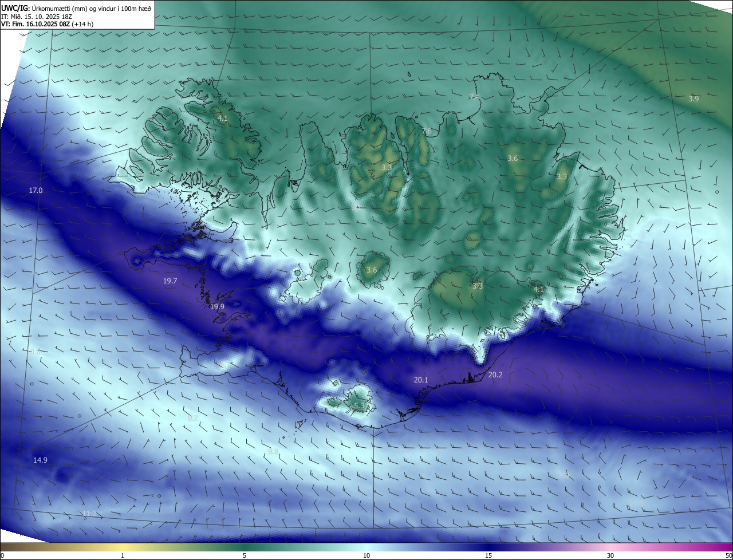Click the 19.9 value label

[217, 307]
